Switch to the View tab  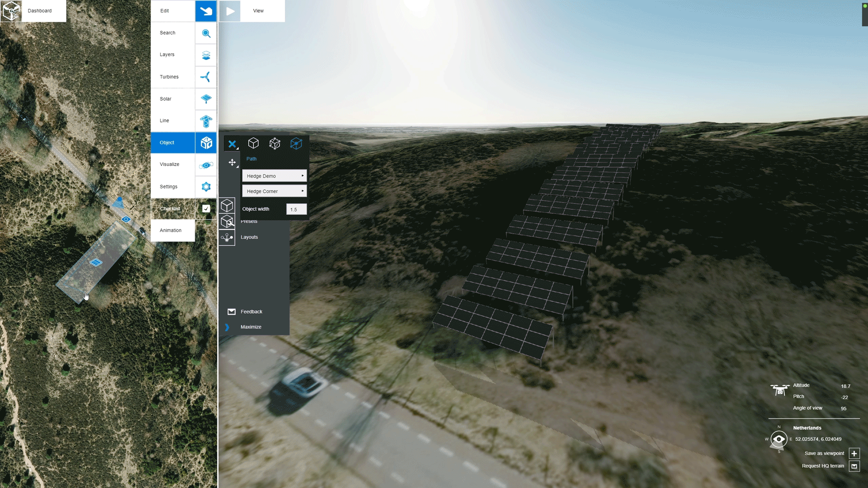[263, 11]
